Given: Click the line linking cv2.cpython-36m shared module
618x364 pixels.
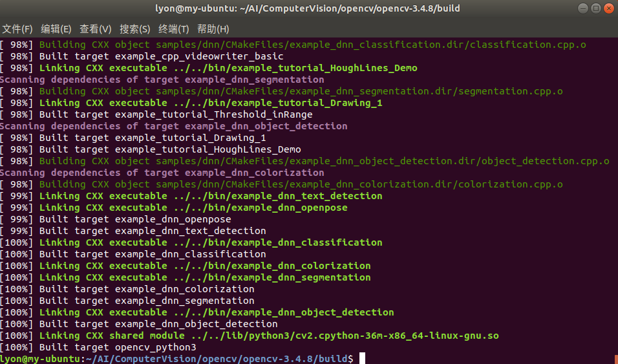Looking at the screenshot, I should click(250, 336).
